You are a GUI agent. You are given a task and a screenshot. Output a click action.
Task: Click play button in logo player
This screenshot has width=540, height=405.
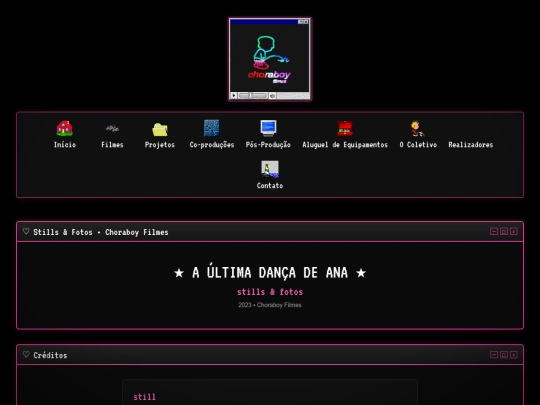click(x=234, y=95)
